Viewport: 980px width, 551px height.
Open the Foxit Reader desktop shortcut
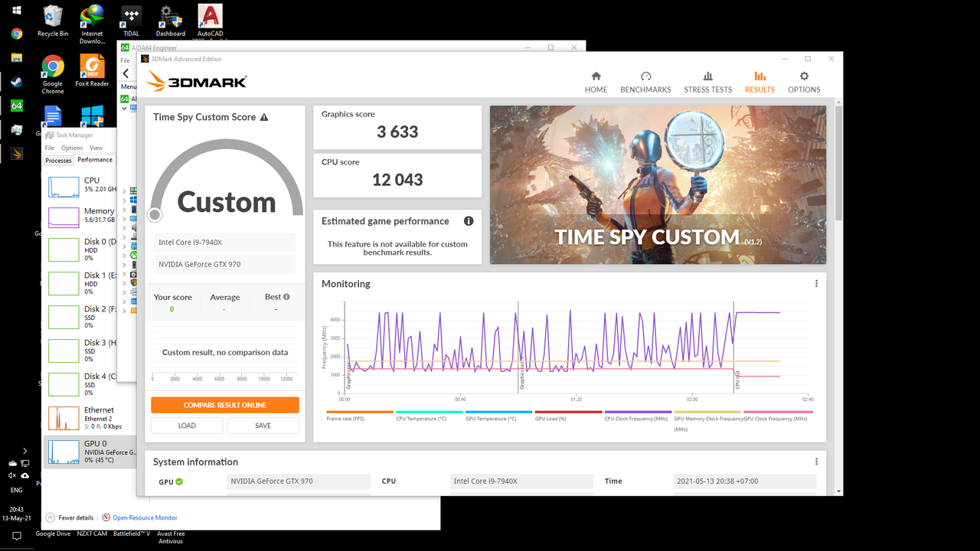[x=92, y=70]
